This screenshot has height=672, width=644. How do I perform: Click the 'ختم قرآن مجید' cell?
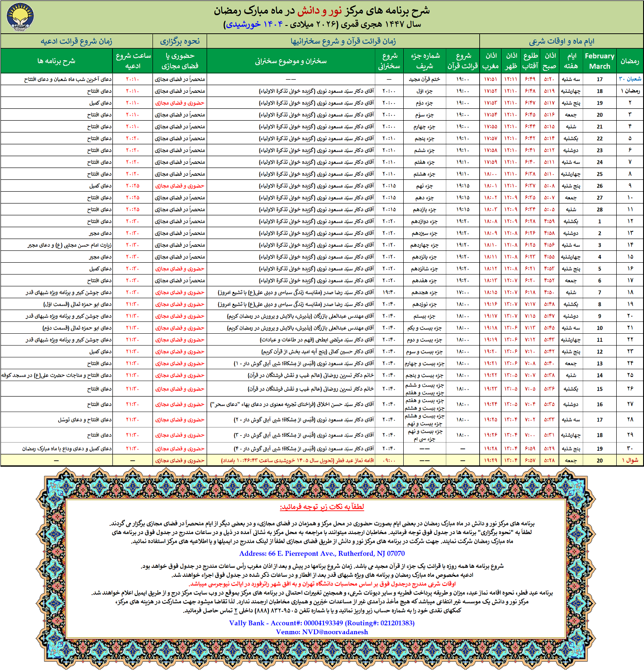(425, 79)
